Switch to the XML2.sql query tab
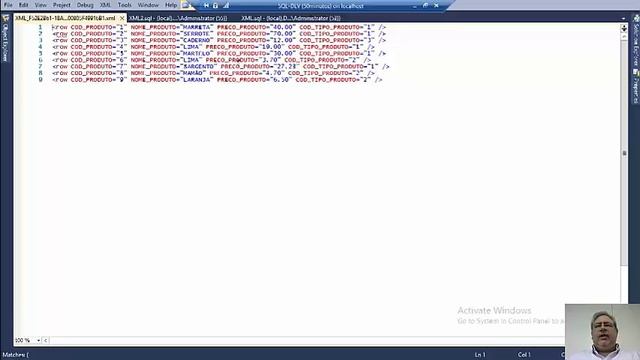Screen dimensions: 640x360 [x=178, y=18]
